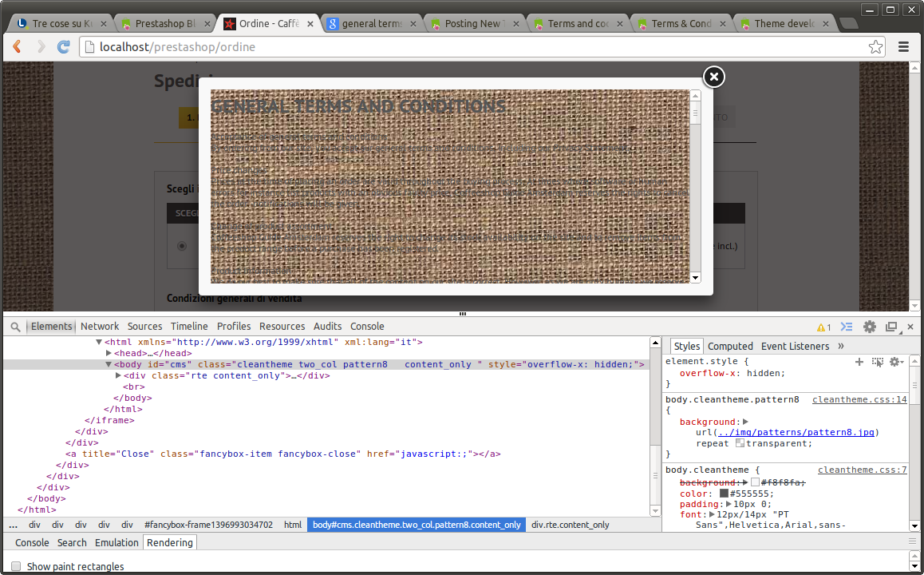Open the Emulation drawer tab
Viewport: 924px width, 575px height.
tap(116, 542)
